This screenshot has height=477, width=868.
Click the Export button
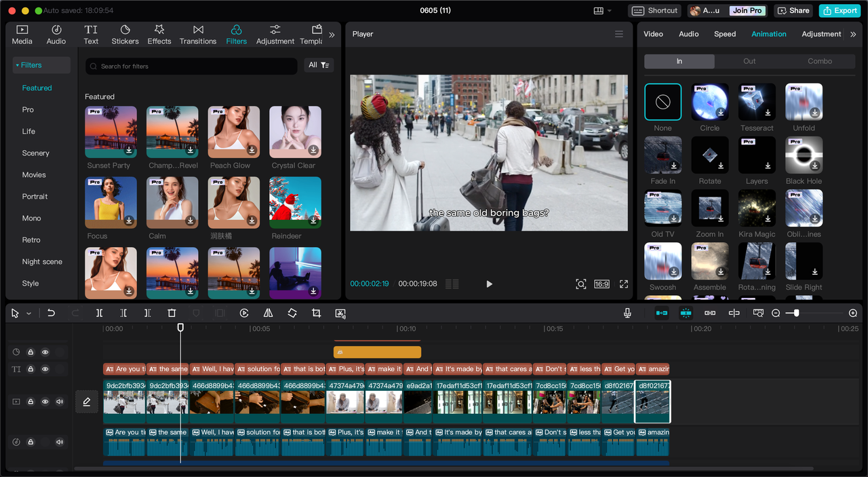[840, 11]
